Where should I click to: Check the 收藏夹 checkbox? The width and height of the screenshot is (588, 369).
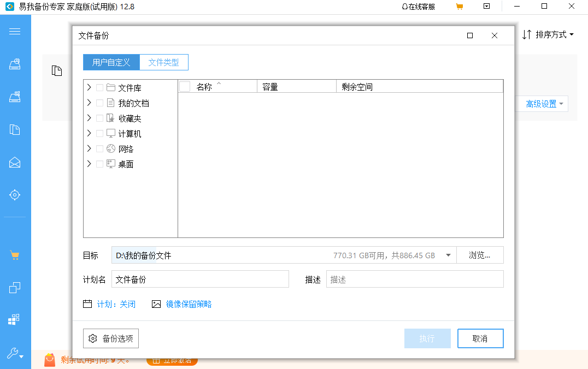100,118
